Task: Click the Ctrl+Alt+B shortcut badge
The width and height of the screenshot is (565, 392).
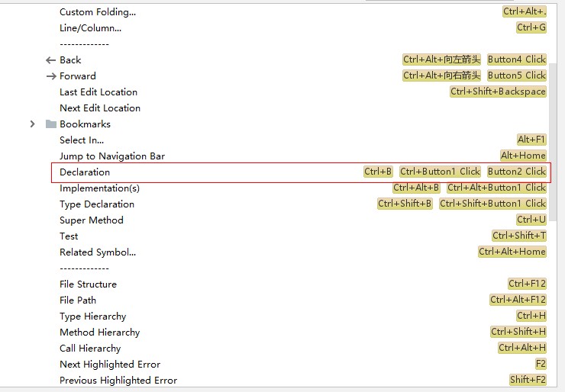Action: [x=416, y=188]
